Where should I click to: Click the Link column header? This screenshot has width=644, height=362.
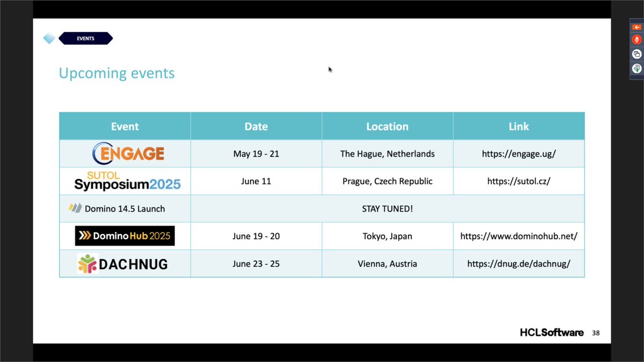click(x=519, y=127)
